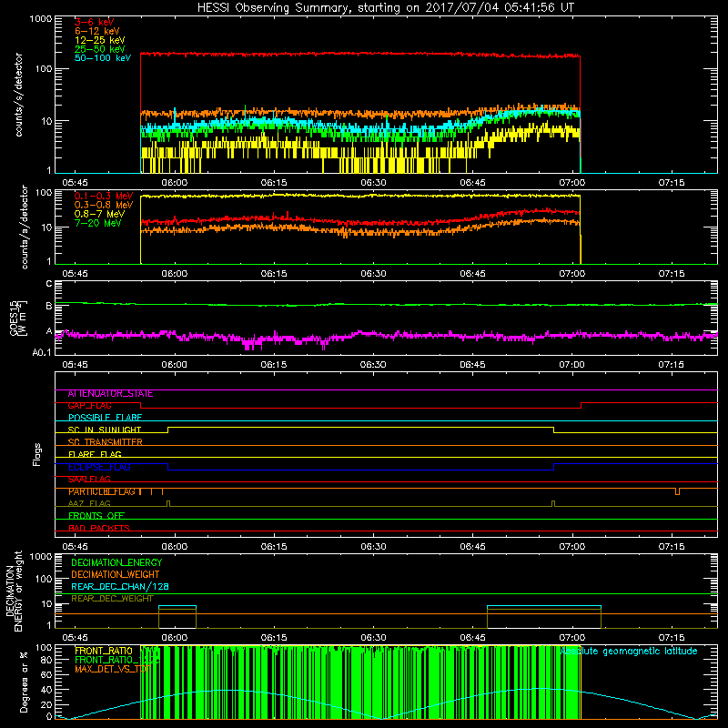The height and width of the screenshot is (728, 728).
Task: Click the Degrees or % axis title
Action: tap(24, 682)
